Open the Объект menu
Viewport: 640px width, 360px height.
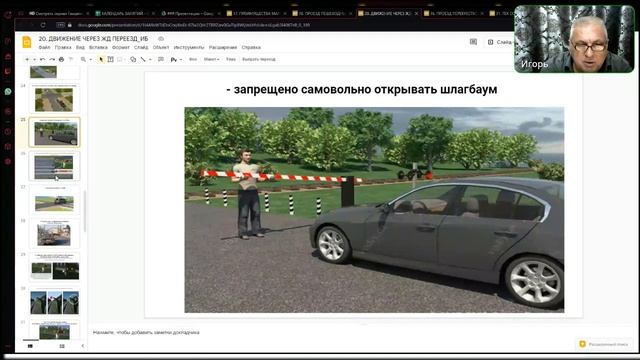pos(161,47)
